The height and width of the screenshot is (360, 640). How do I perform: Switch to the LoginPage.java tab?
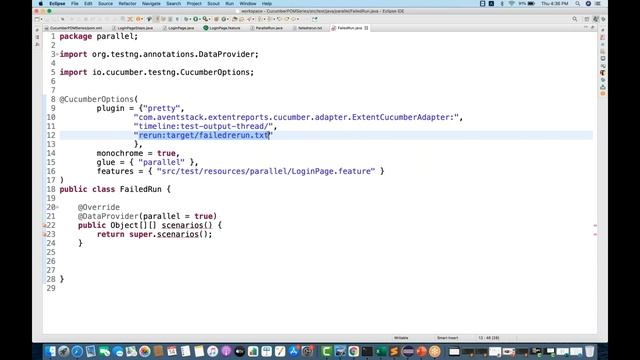178,28
